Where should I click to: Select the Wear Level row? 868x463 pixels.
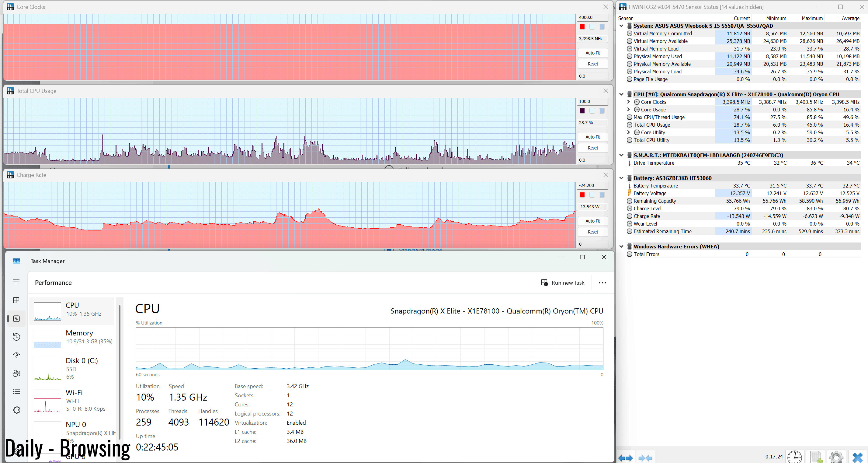coord(743,224)
